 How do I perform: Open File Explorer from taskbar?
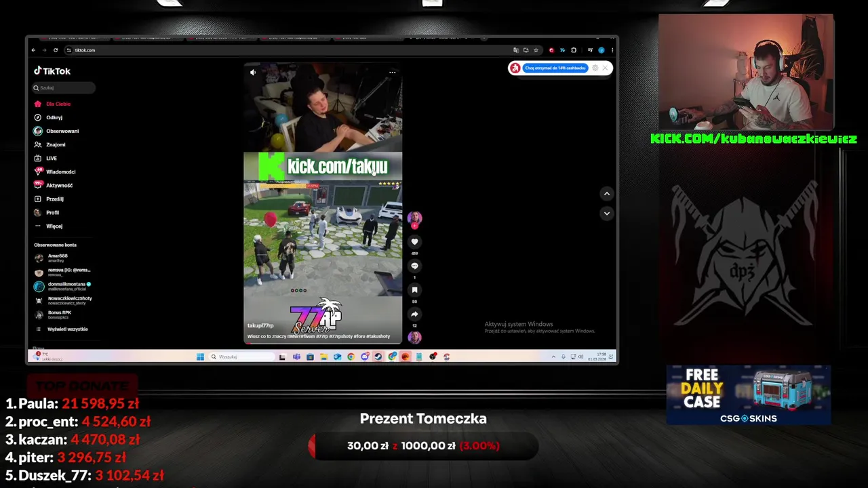tap(323, 357)
